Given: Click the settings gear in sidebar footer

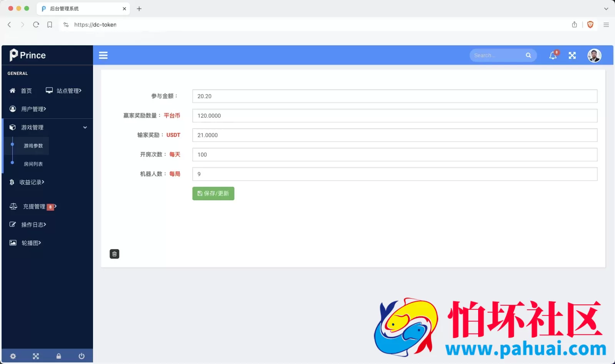Looking at the screenshot, I should [x=13, y=356].
